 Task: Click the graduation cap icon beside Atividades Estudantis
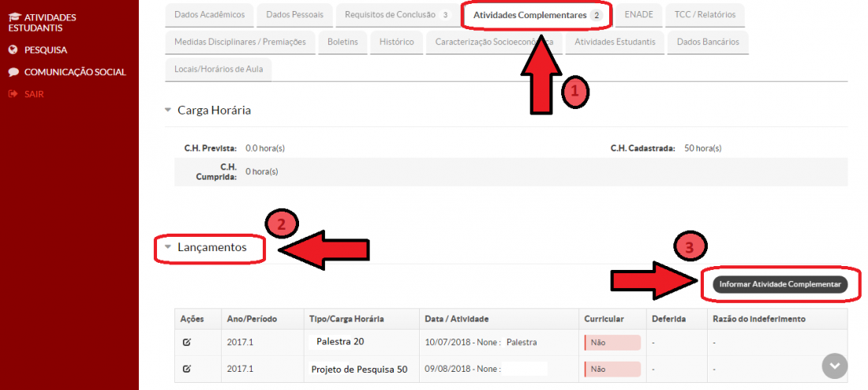pyautogui.click(x=14, y=17)
